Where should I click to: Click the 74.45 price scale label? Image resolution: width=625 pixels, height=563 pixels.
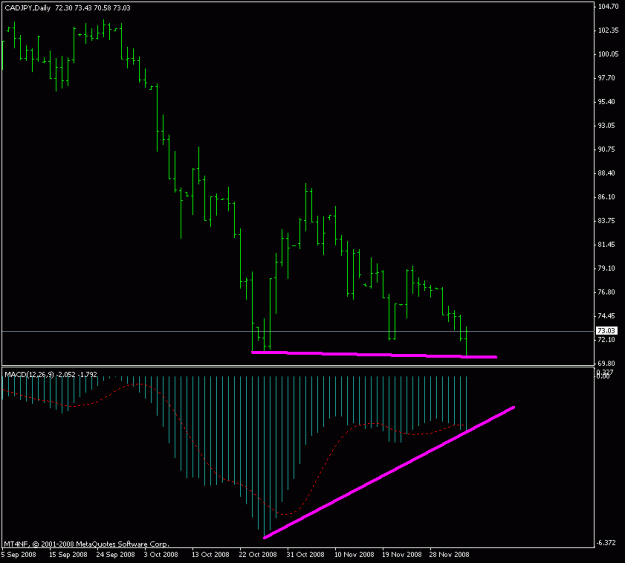click(606, 316)
